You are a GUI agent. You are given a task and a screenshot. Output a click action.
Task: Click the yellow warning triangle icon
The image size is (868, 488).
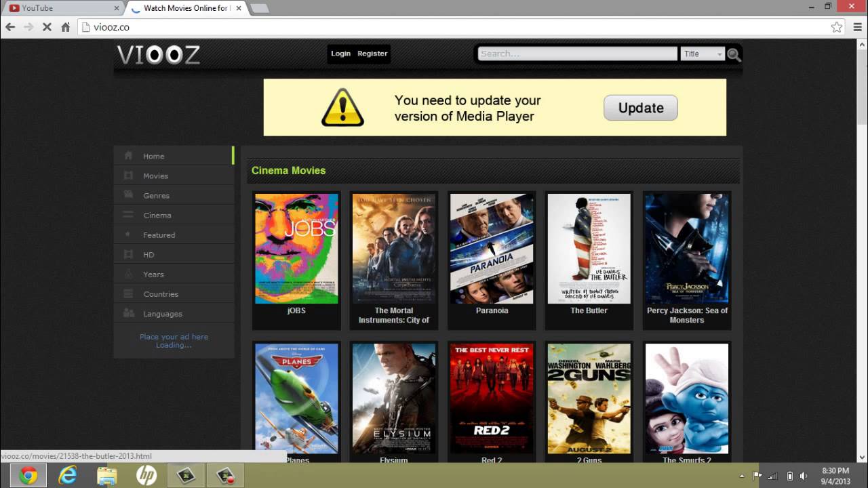tap(342, 107)
